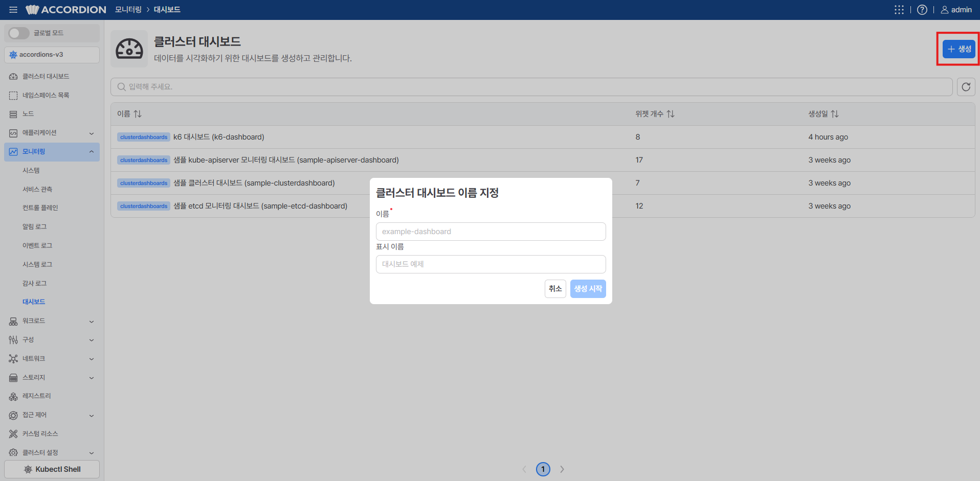Click the refresh list icon

click(x=966, y=87)
